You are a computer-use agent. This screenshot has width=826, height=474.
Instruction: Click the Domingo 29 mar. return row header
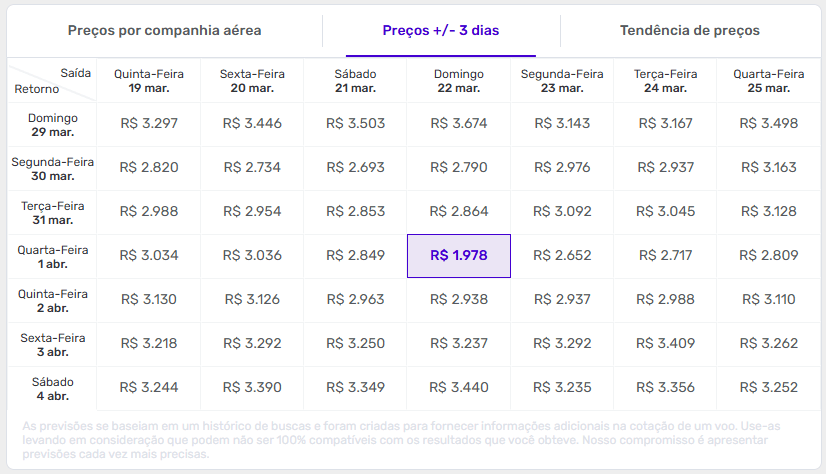click(53, 124)
